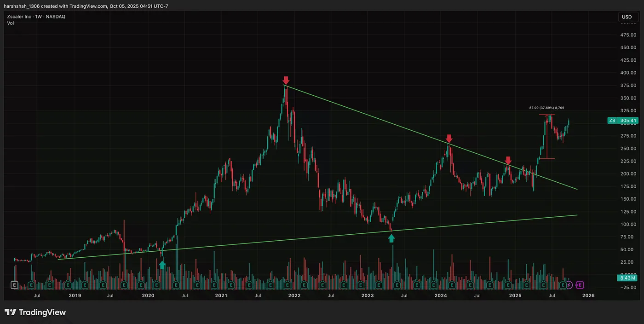Click the 2026 time axis label

(x=588, y=295)
